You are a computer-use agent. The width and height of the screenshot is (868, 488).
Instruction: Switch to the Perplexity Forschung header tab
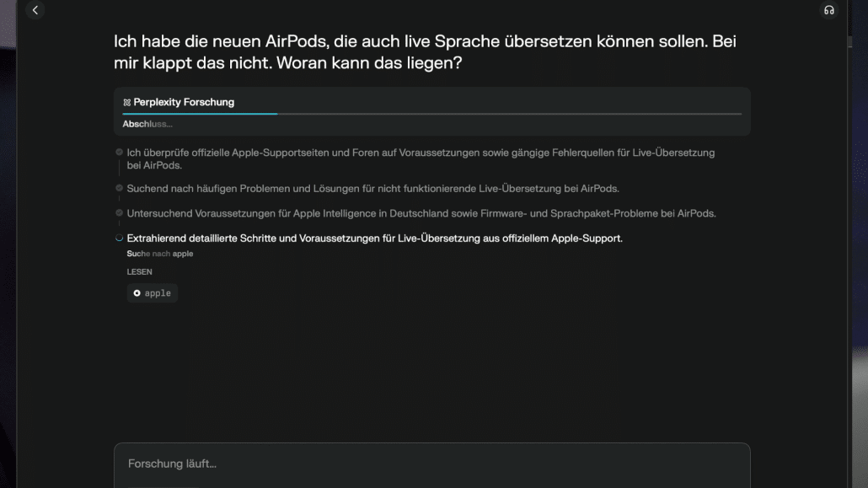(186, 101)
